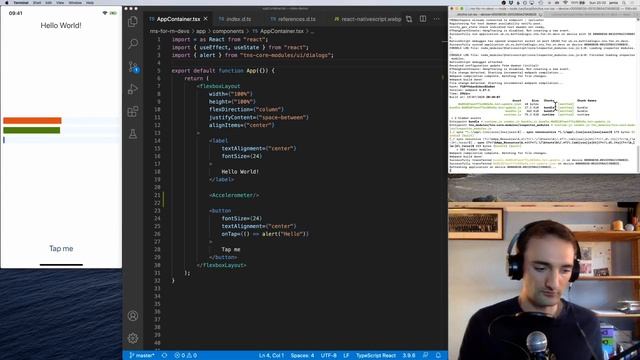Click the onTap alert line 26
The image size is (640, 360).
pyautogui.click(x=265, y=234)
